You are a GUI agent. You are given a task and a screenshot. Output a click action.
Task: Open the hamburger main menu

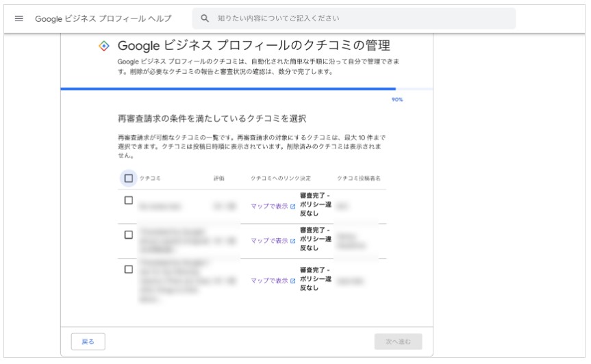19,18
